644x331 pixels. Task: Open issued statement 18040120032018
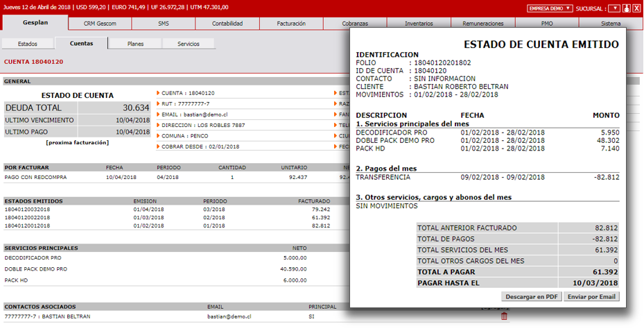coord(27,209)
